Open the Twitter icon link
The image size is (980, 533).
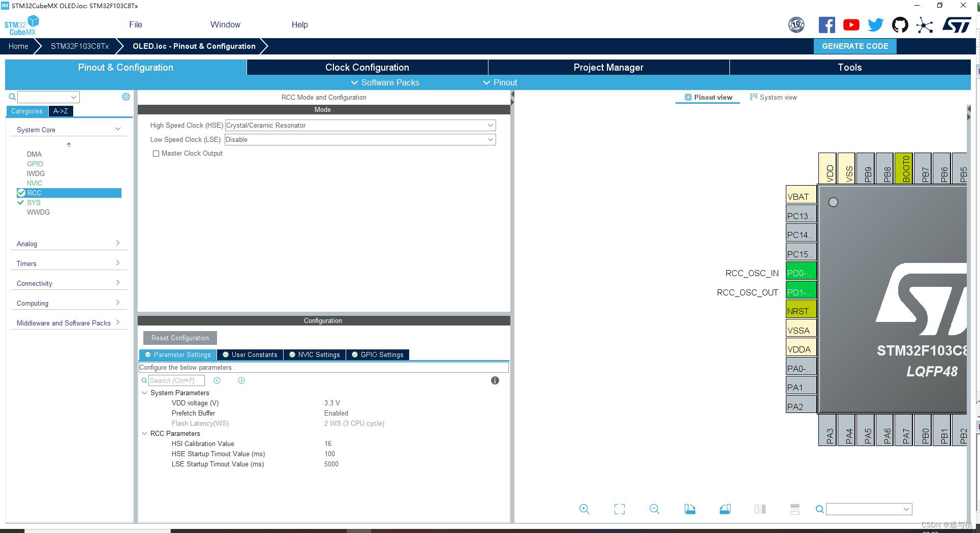[x=876, y=25]
